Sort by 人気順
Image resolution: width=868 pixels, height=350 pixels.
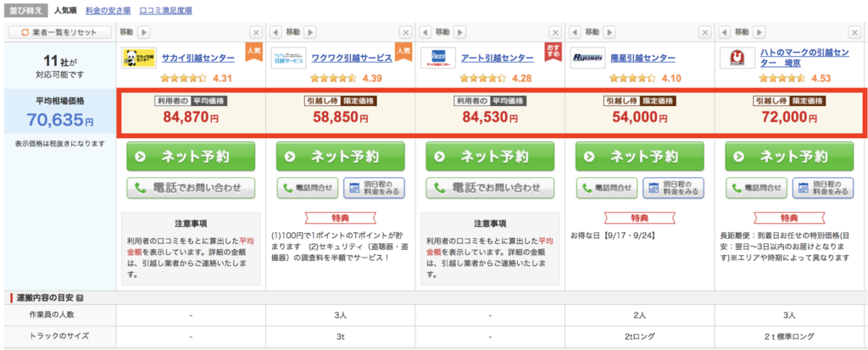click(x=66, y=10)
